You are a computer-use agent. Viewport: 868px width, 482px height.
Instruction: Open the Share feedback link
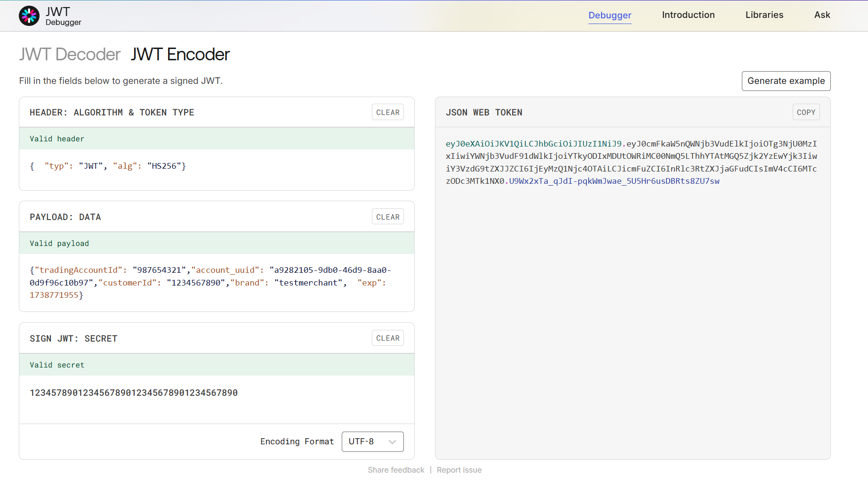(x=396, y=470)
